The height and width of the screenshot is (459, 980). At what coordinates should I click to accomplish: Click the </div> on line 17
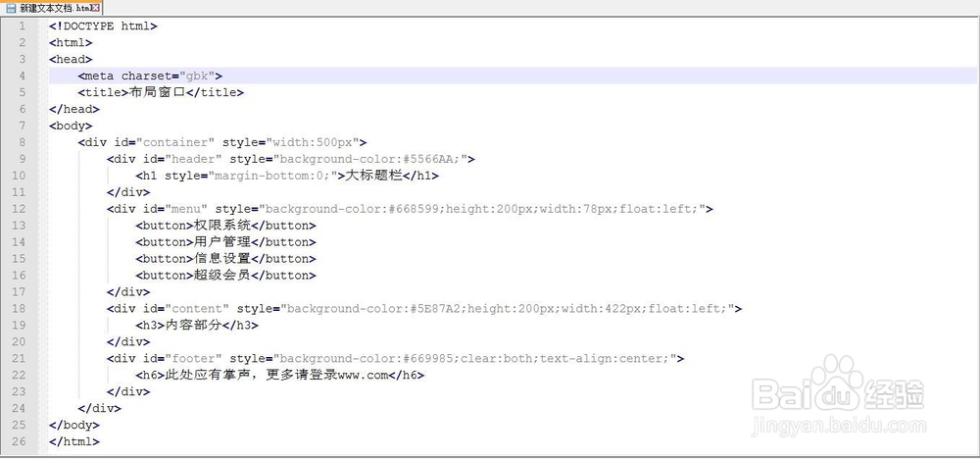tap(128, 292)
